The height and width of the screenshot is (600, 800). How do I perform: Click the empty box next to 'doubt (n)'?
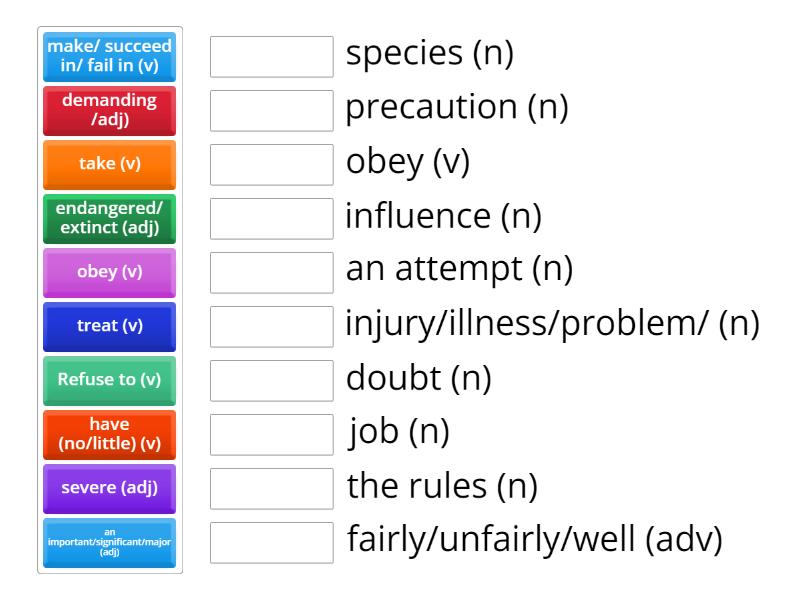click(272, 381)
